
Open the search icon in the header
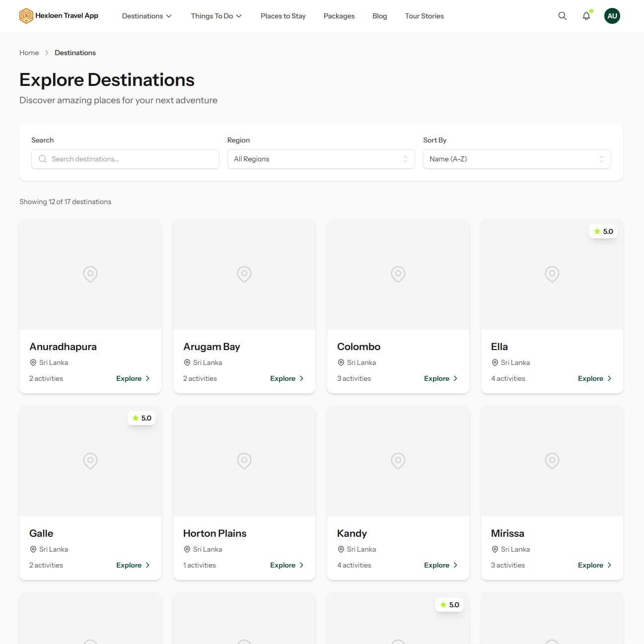(x=562, y=15)
